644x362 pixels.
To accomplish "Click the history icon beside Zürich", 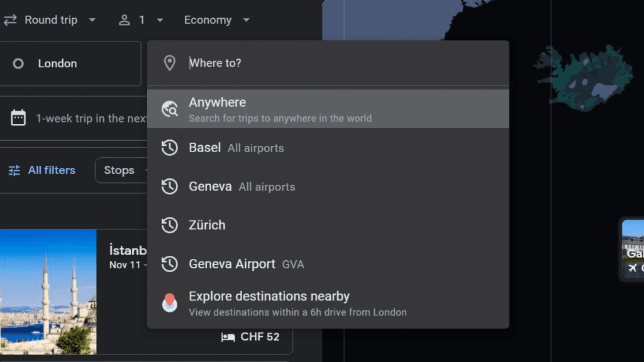I will click(170, 225).
